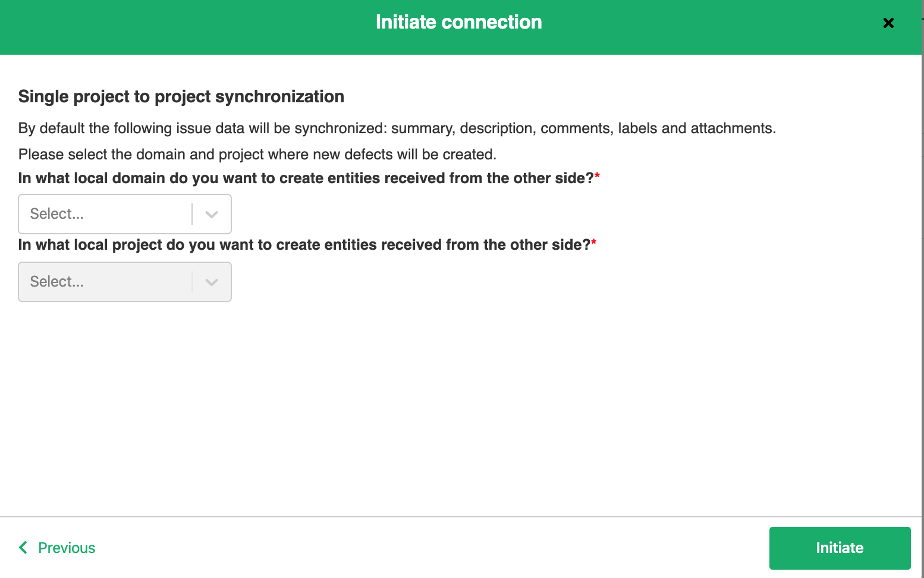Close the Initiate connection dialog
924x578 pixels.
click(x=888, y=23)
